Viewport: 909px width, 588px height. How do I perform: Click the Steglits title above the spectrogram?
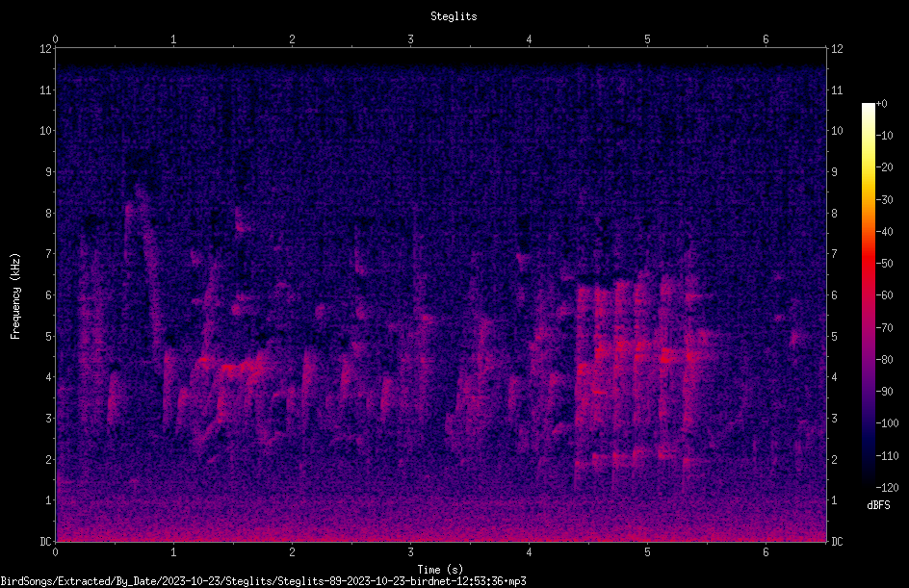[454, 16]
